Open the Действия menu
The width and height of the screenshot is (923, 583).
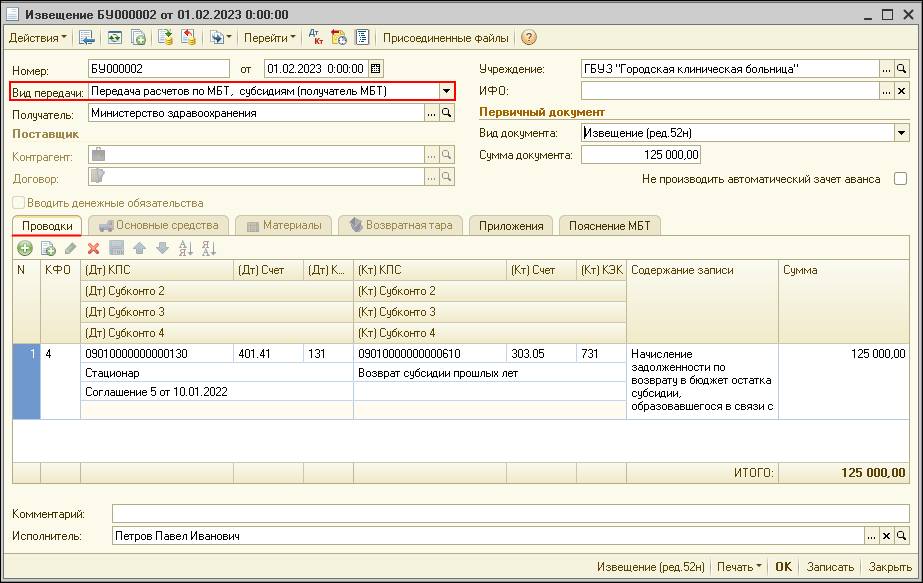point(38,38)
